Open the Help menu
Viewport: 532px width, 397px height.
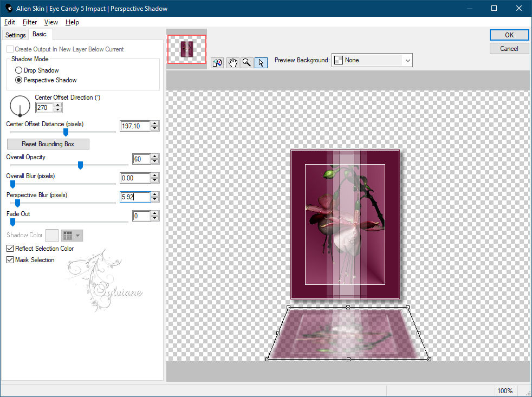click(72, 22)
